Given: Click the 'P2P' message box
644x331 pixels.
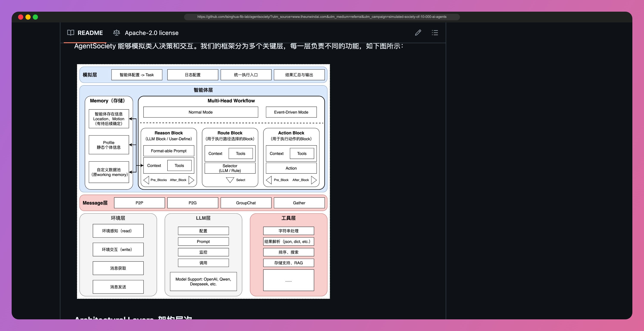Looking at the screenshot, I should (x=139, y=203).
